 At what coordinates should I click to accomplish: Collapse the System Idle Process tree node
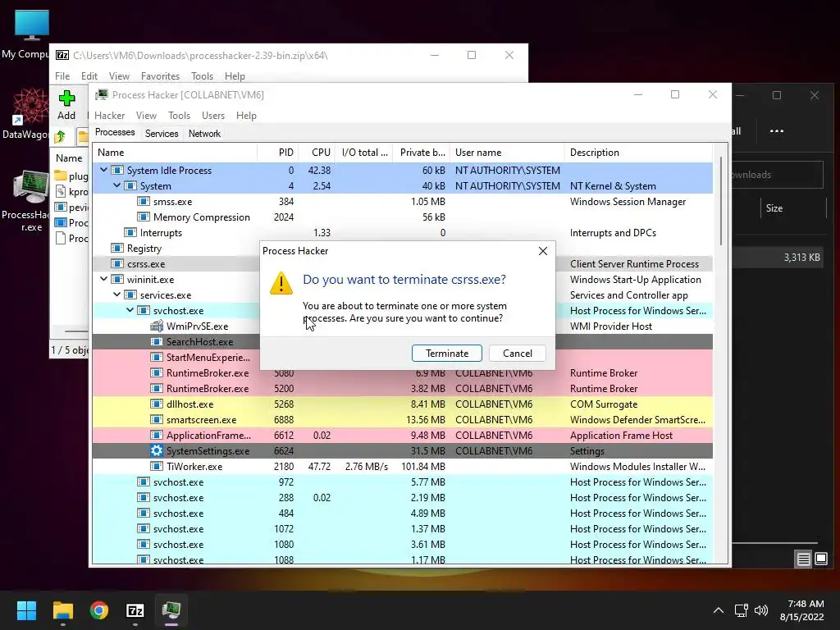click(x=104, y=170)
